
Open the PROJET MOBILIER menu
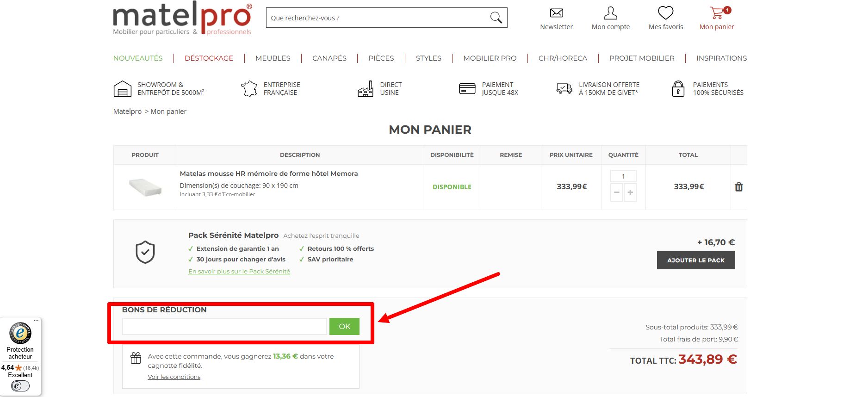point(642,58)
